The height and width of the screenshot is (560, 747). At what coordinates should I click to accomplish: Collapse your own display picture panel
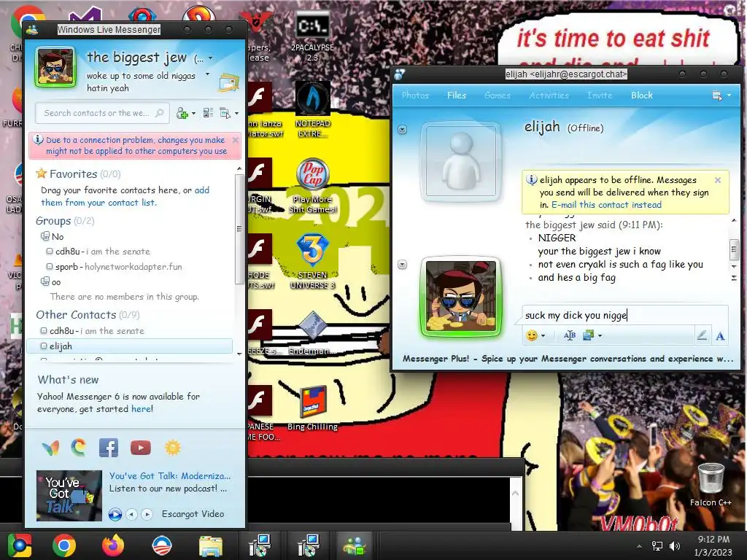click(x=403, y=264)
